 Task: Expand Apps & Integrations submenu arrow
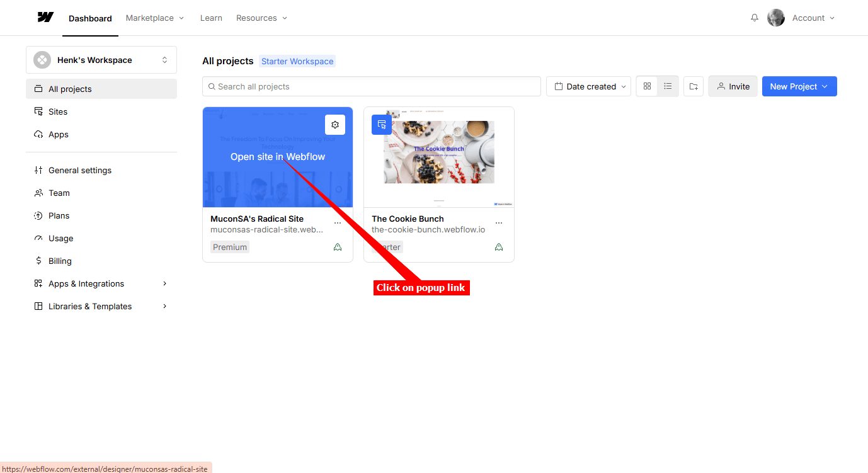(x=165, y=283)
